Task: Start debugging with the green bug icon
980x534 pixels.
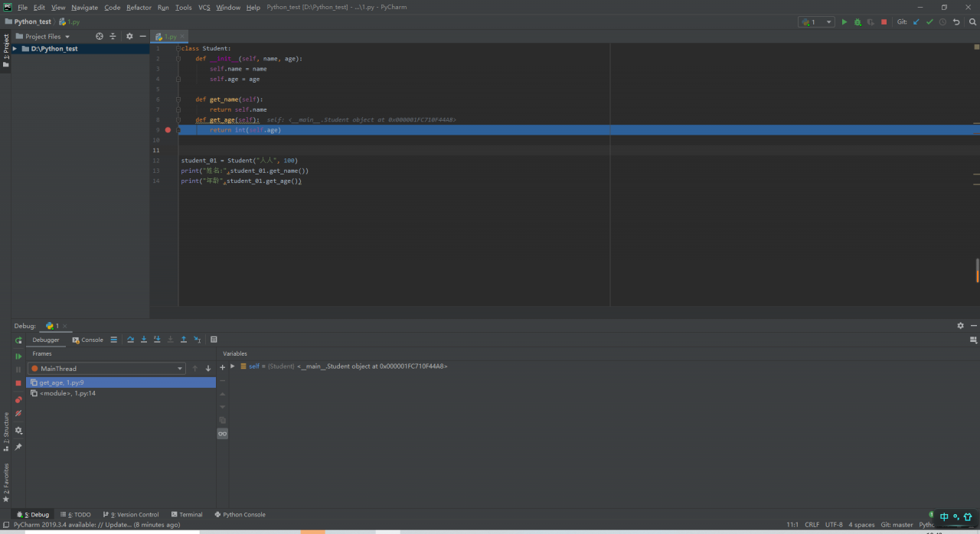Action: tap(857, 22)
